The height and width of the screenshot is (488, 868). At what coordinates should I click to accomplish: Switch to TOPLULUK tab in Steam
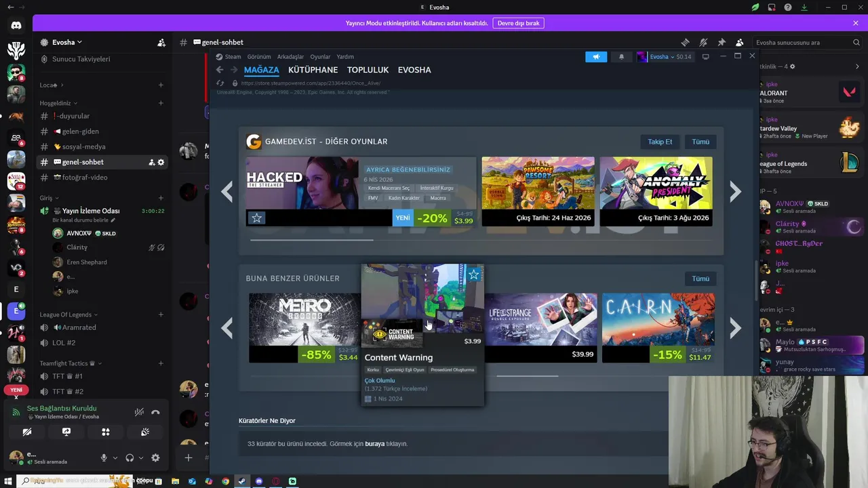[x=368, y=70]
